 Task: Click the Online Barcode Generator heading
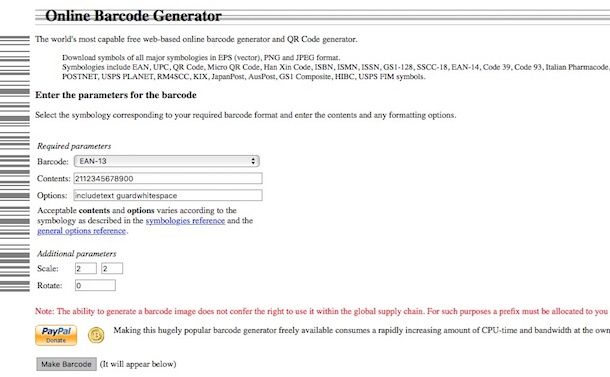[133, 16]
